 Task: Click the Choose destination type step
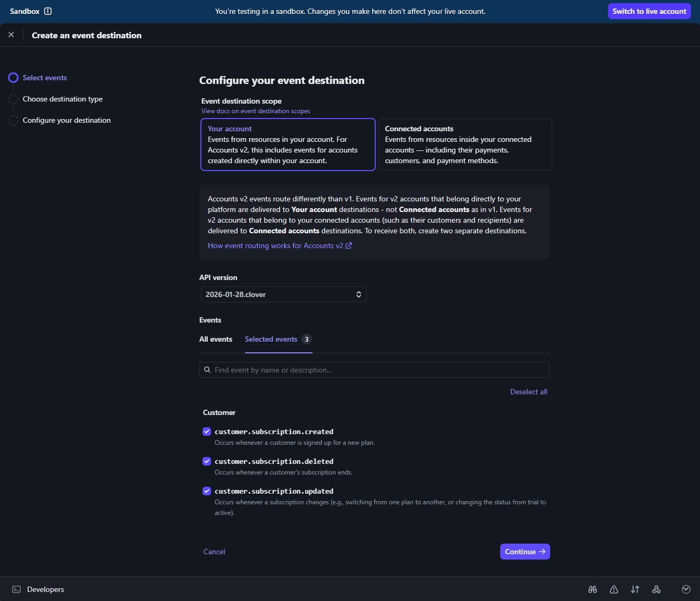tap(63, 99)
